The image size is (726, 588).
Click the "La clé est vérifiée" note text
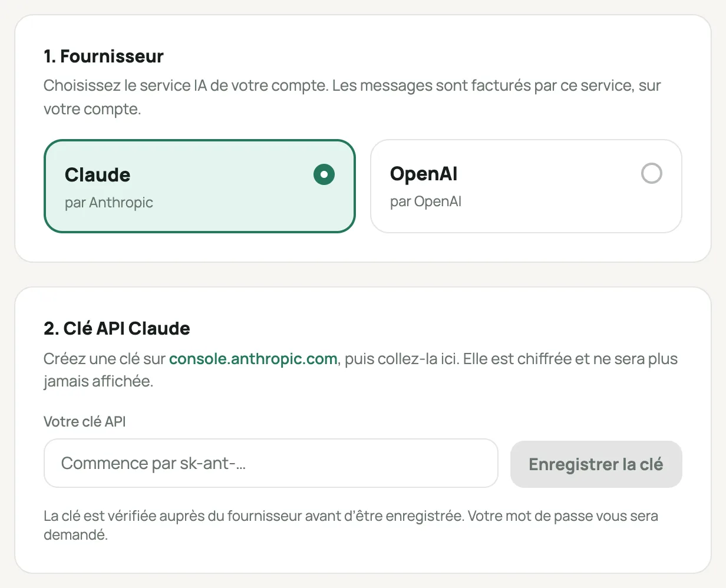pos(351,526)
